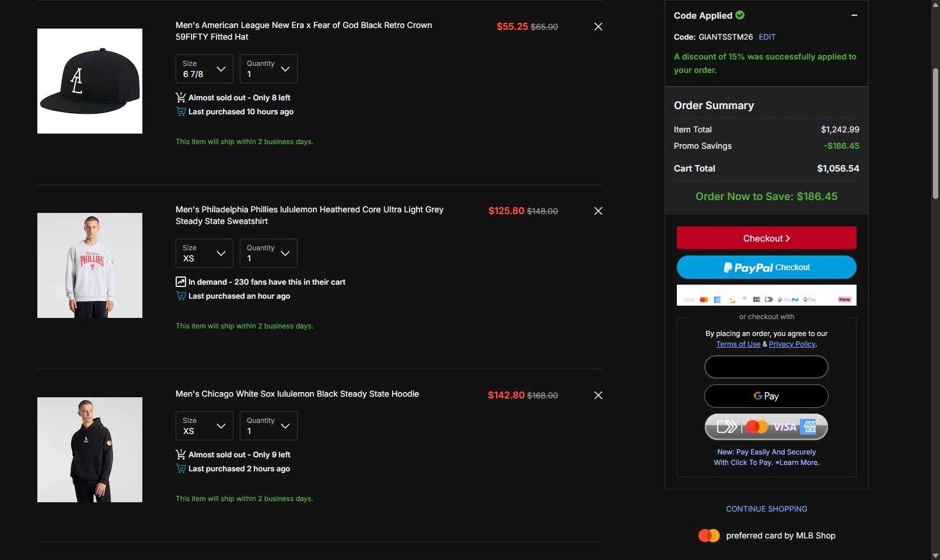Click the green Code Applied checkmark icon

click(740, 15)
